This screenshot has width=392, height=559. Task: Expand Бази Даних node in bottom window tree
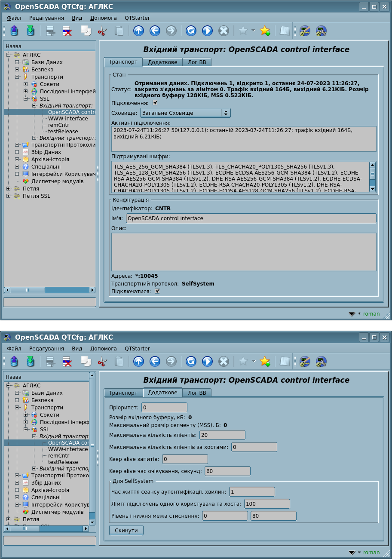[17, 393]
